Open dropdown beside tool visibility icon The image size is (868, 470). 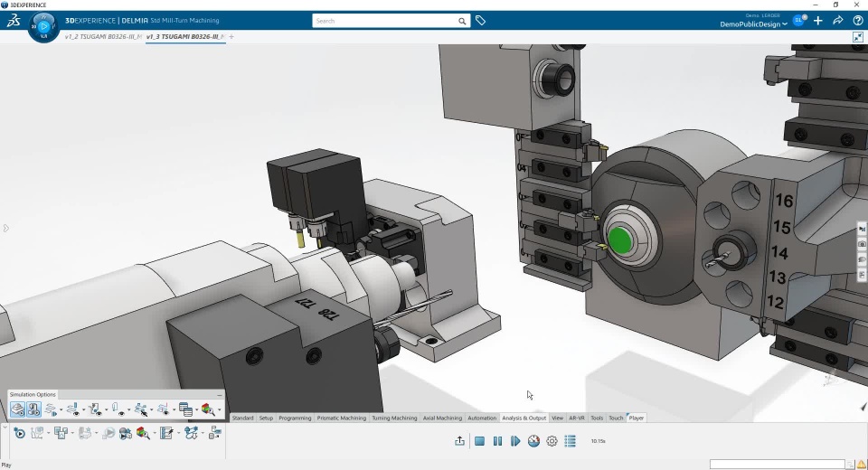129,409
